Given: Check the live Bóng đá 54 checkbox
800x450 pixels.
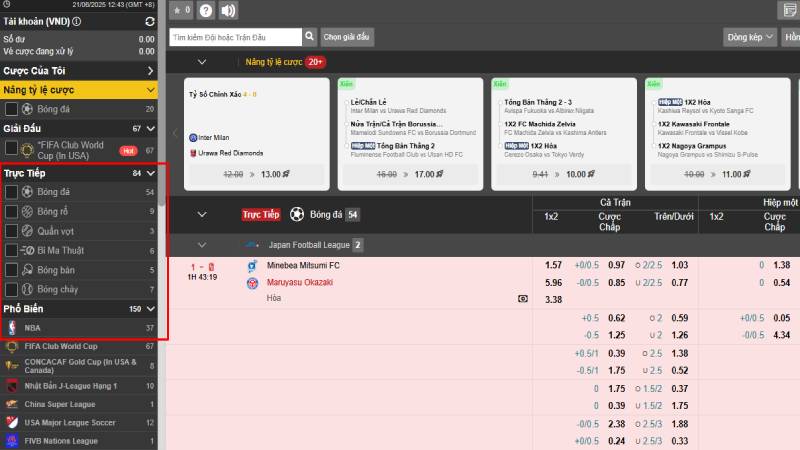Looking at the screenshot, I should pyautogui.click(x=11, y=192).
